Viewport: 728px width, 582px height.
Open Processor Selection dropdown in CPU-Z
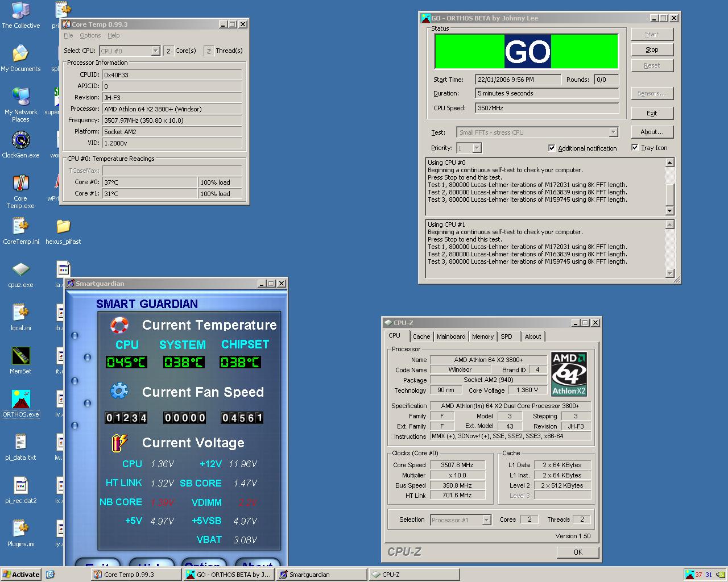click(486, 519)
